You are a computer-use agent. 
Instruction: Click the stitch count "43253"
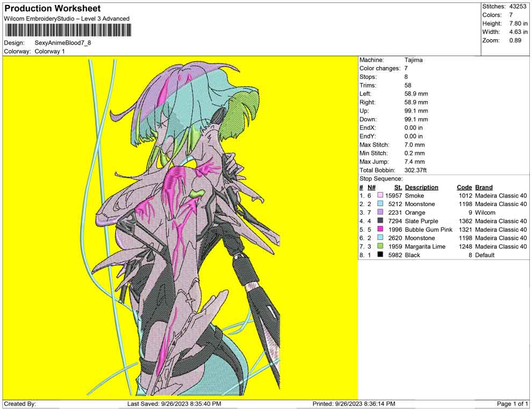point(517,6)
